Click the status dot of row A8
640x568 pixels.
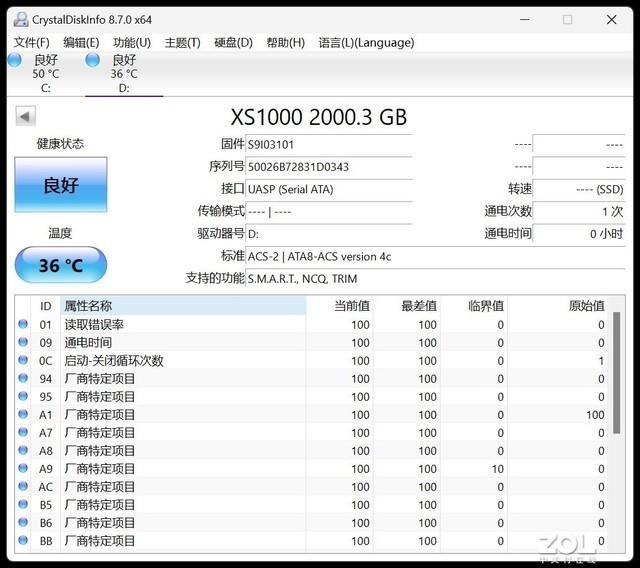tap(23, 450)
